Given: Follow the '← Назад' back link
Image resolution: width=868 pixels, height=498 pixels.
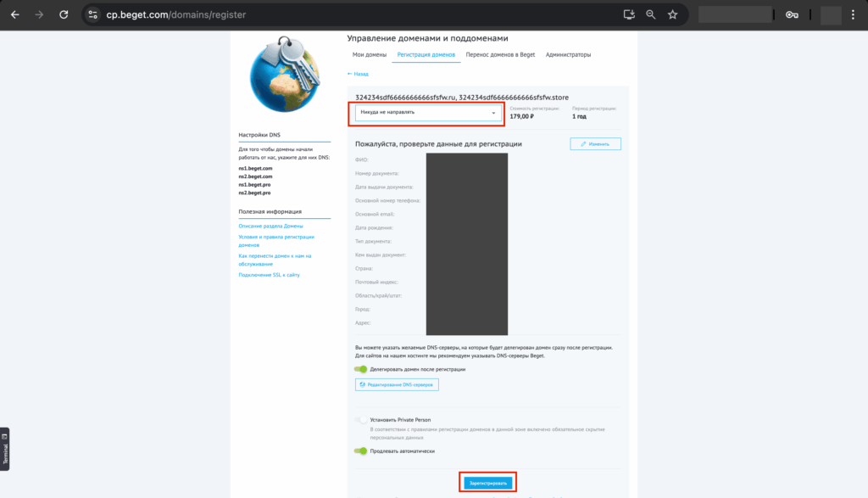Looking at the screenshot, I should click(358, 74).
